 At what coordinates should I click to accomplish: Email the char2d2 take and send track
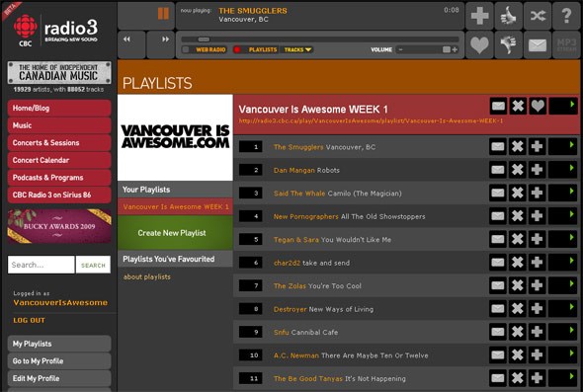(x=498, y=263)
